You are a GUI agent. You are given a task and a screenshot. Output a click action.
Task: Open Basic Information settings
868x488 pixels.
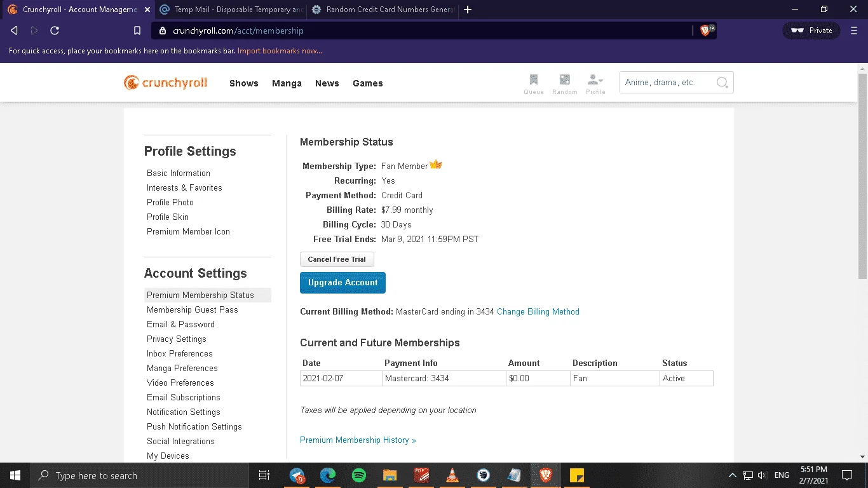click(179, 173)
